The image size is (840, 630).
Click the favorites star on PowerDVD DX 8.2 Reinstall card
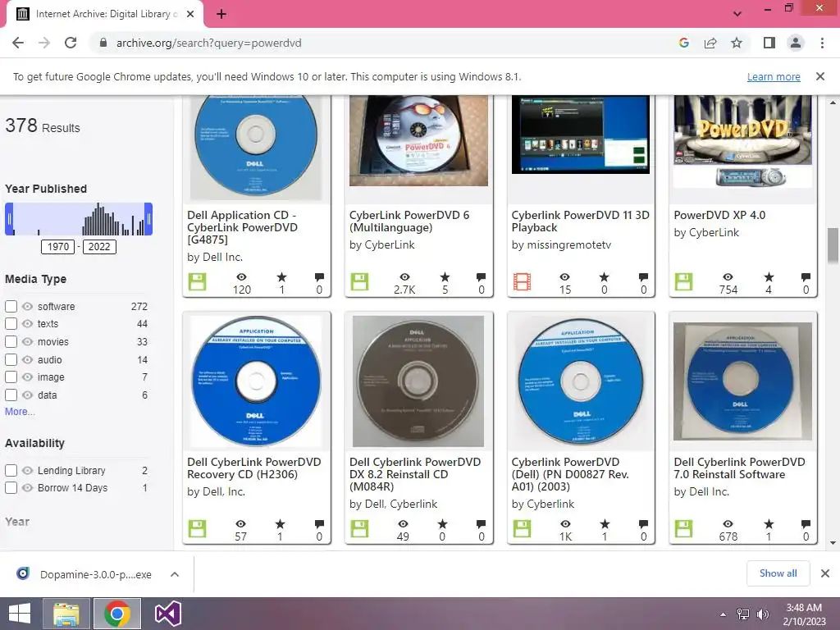point(442,524)
